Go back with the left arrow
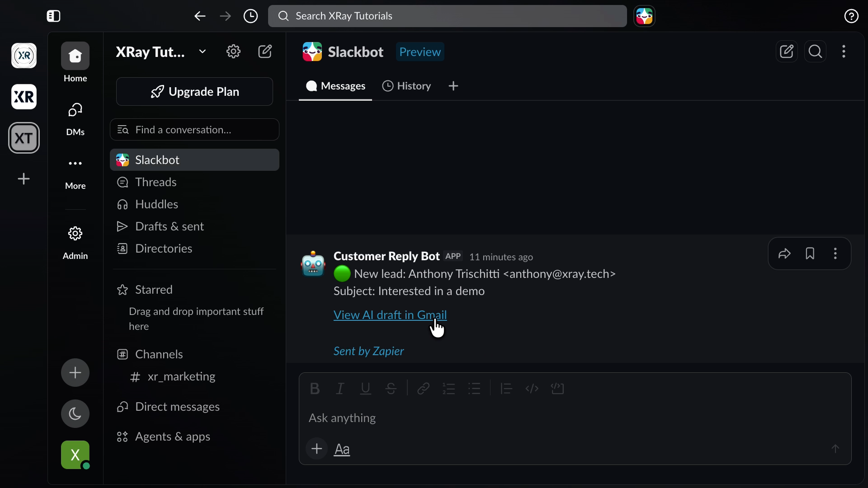This screenshot has width=868, height=488. [x=200, y=16]
